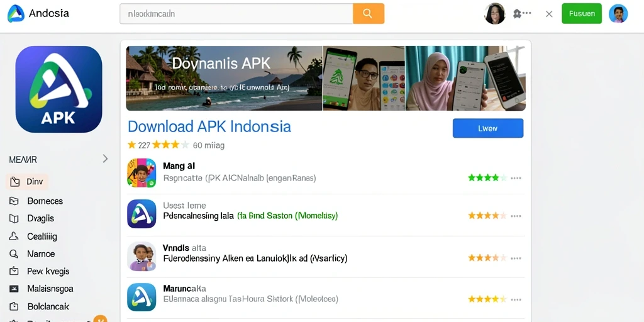The height and width of the screenshot is (322, 644).
Task: Click the icon beside Bolclancak
Action: pyautogui.click(x=14, y=306)
